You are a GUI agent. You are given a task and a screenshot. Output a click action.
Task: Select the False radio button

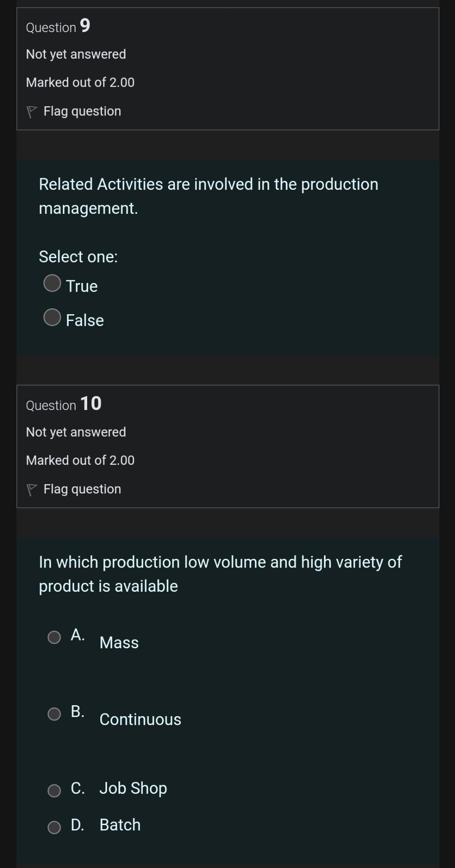[52, 318]
